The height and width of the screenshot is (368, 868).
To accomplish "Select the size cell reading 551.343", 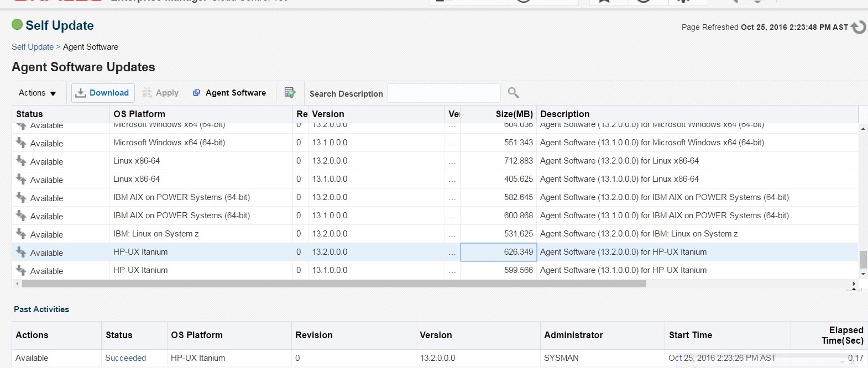I will pos(498,143).
